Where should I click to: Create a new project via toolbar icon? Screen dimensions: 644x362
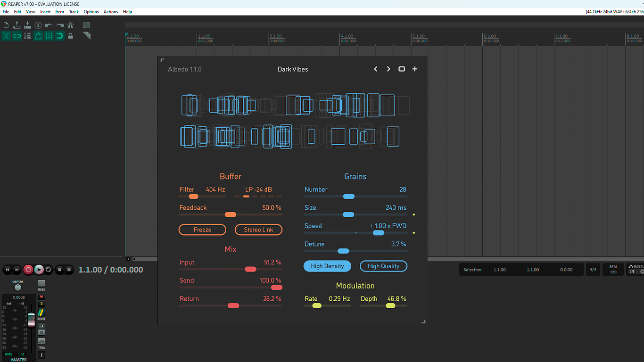pyautogui.click(x=6, y=25)
